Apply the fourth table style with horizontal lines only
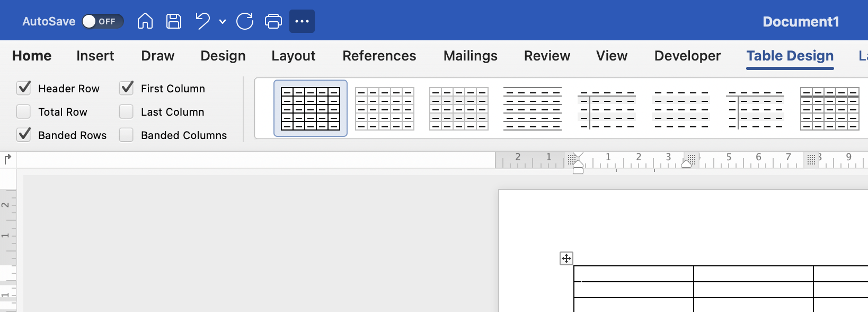This screenshot has width=868, height=312. tap(533, 108)
